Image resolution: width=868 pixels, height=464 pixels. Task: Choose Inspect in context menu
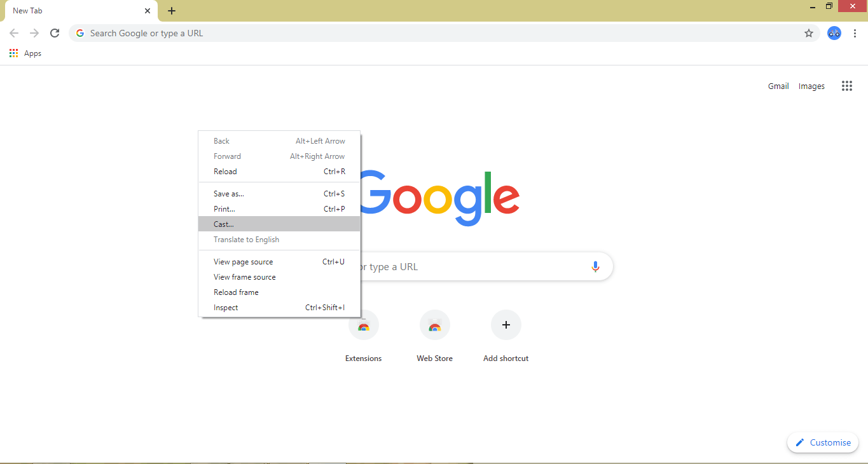pos(279,308)
